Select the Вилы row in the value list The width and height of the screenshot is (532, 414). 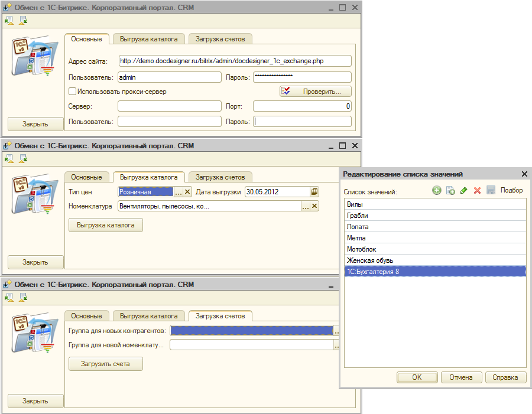click(435, 204)
